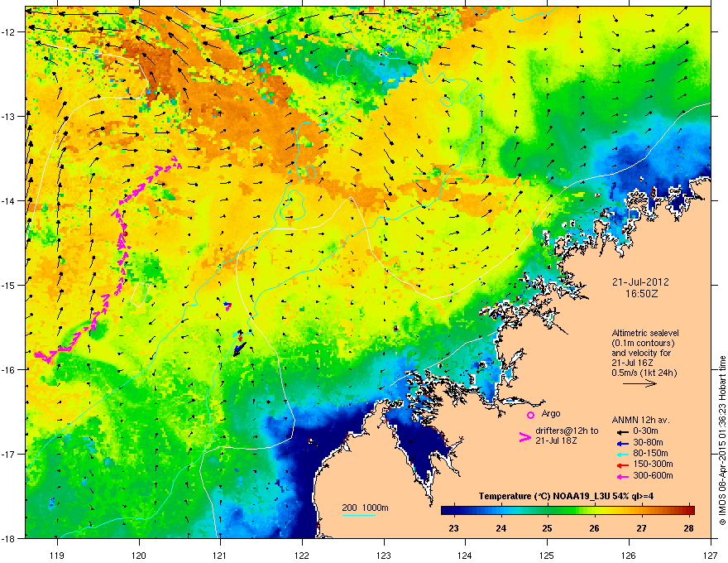Click the blue 30-80m ANMN arrow symbol
Screen dimensions: 728x563
621,443
